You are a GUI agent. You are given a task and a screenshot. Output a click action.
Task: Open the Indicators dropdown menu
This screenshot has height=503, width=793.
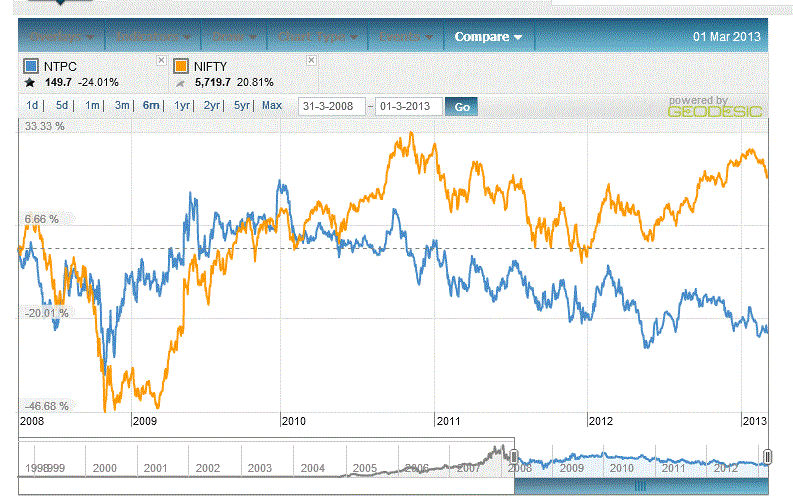coord(153,37)
